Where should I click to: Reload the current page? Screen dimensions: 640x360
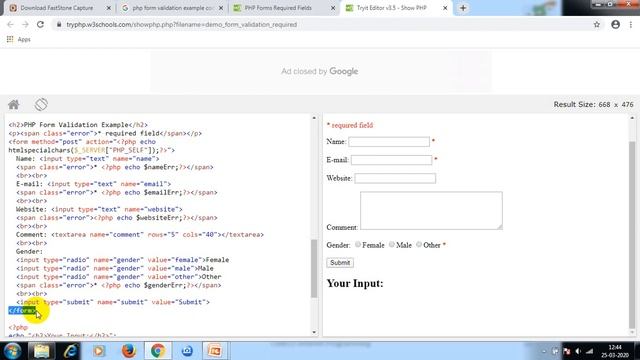pos(40,24)
